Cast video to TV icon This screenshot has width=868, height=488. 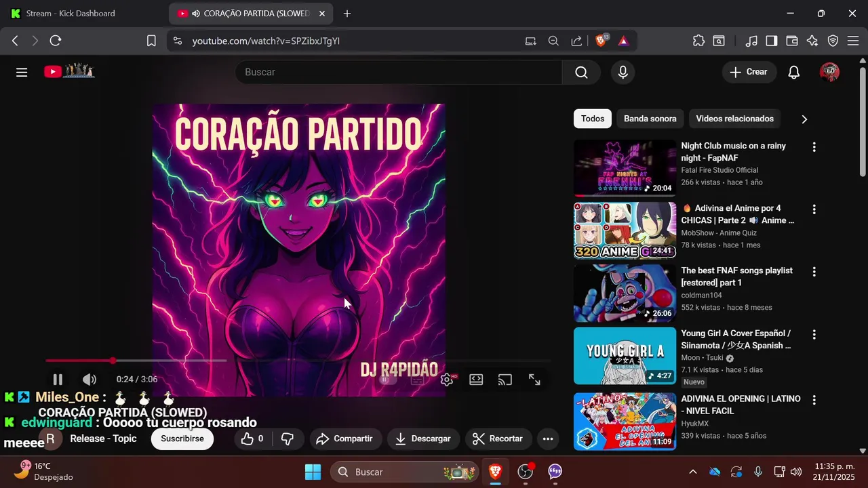point(505,380)
